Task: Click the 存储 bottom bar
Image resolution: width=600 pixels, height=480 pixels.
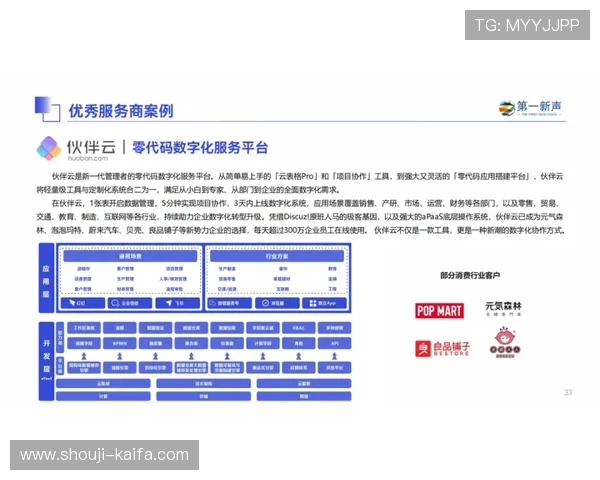Action: click(204, 396)
